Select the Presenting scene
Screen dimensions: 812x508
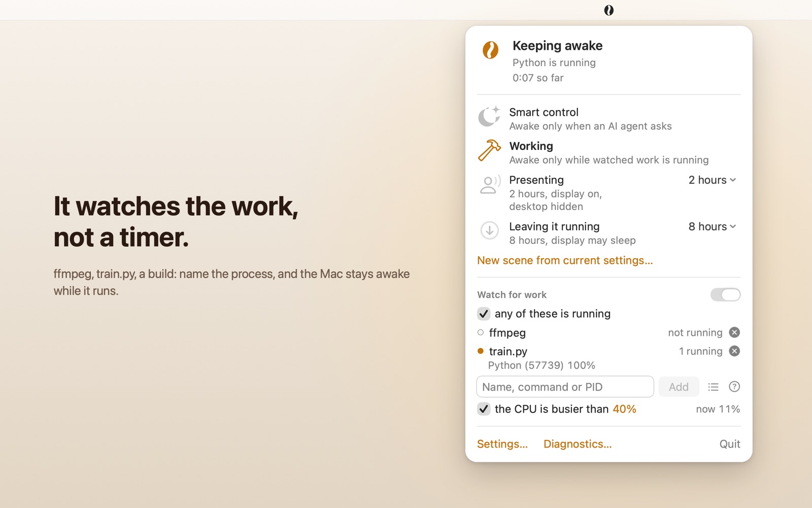tap(608, 193)
